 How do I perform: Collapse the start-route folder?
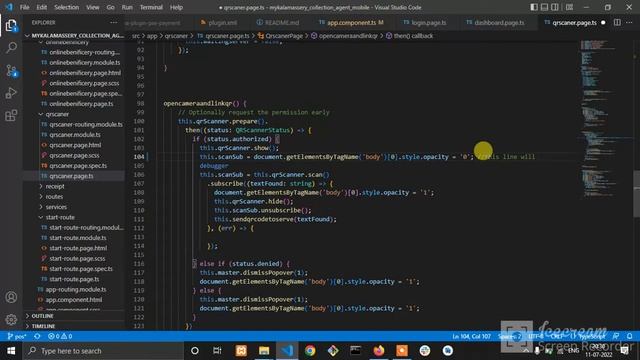tap(60, 217)
